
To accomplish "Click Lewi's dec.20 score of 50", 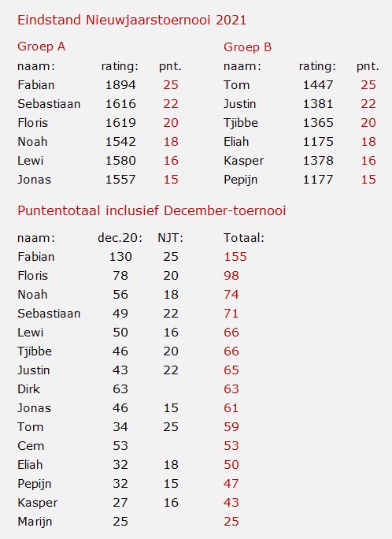I will pos(120,333).
